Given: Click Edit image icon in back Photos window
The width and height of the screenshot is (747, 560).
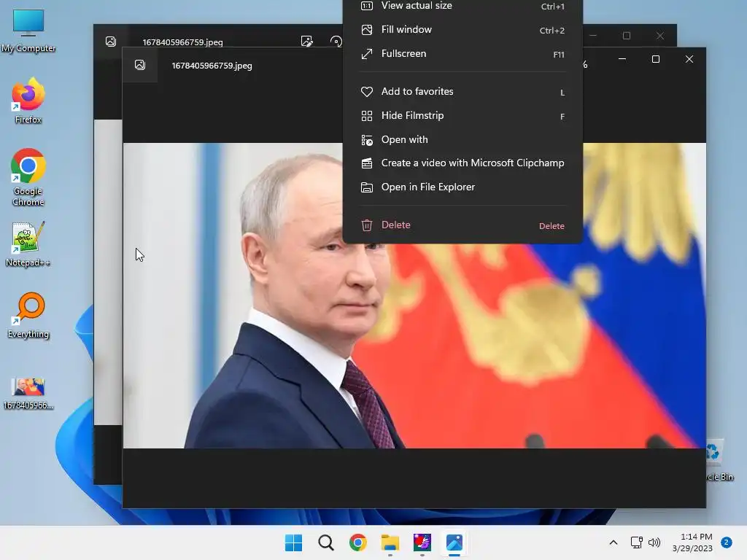Looking at the screenshot, I should (x=307, y=42).
